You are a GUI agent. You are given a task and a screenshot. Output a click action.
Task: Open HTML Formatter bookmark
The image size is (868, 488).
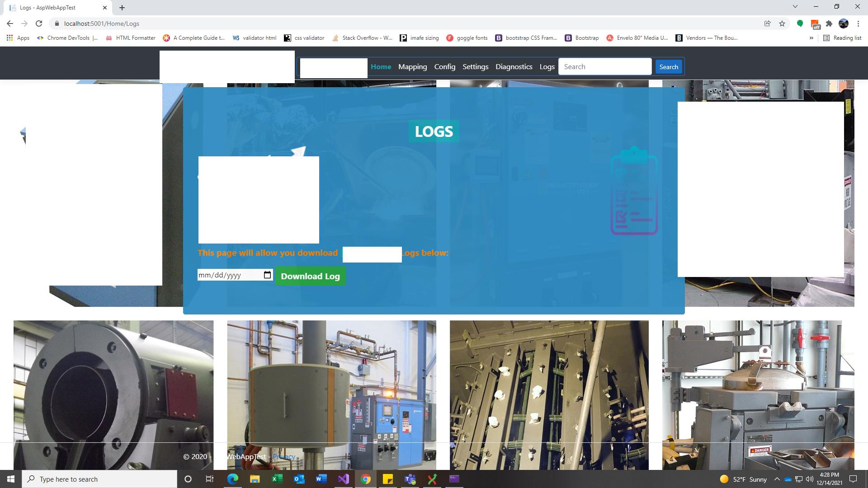[x=131, y=38]
